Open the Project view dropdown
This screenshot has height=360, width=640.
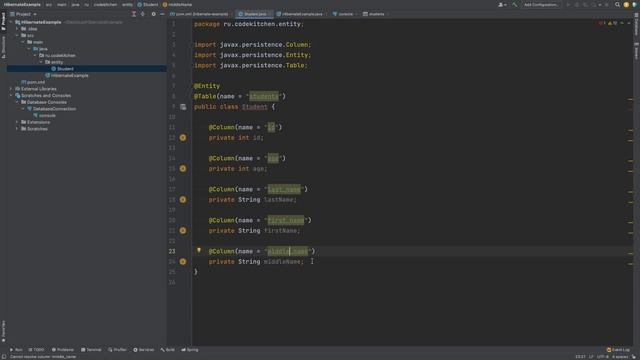[x=24, y=14]
